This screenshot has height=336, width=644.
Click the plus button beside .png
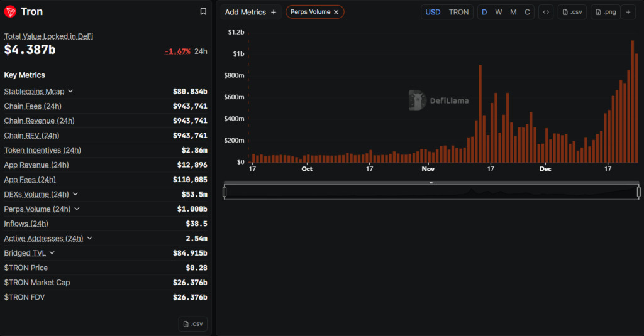(628, 13)
